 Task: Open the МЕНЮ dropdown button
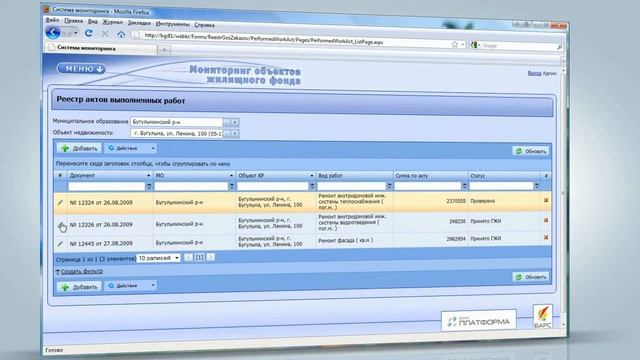[81, 69]
